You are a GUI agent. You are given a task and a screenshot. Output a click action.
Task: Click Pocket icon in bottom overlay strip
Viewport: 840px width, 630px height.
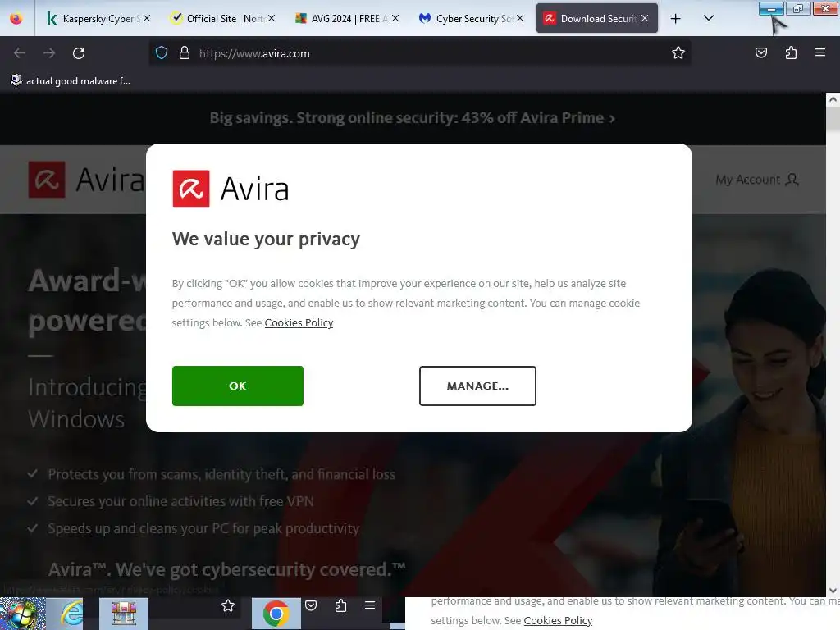311,606
